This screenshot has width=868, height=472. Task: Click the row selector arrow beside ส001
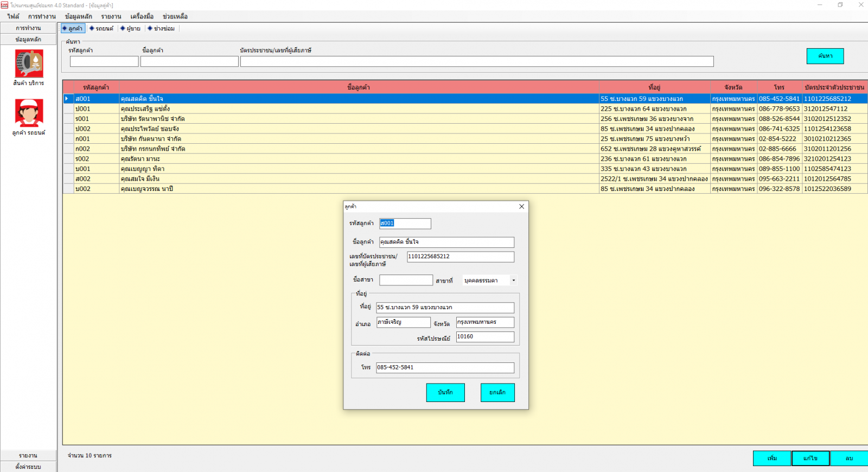click(x=68, y=99)
